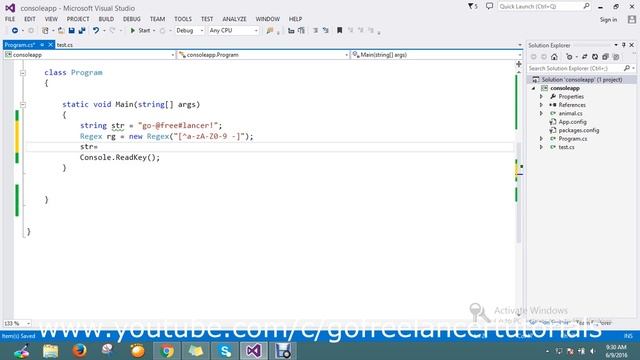640x360 pixels.
Task: Expand the Properties tree node
Action: [542, 97]
